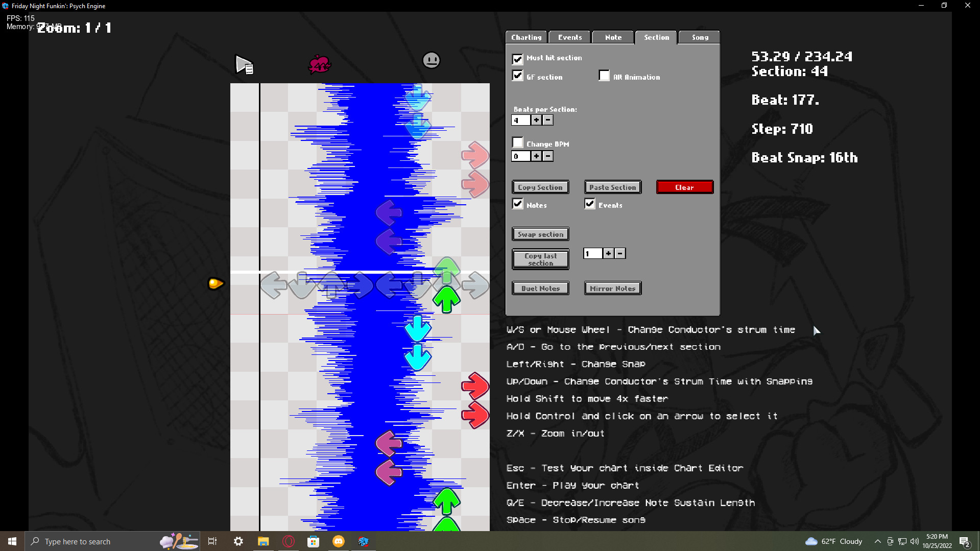Screen dimensions: 980x551
Task: Decrease BPM value with minus
Action: tap(548, 156)
